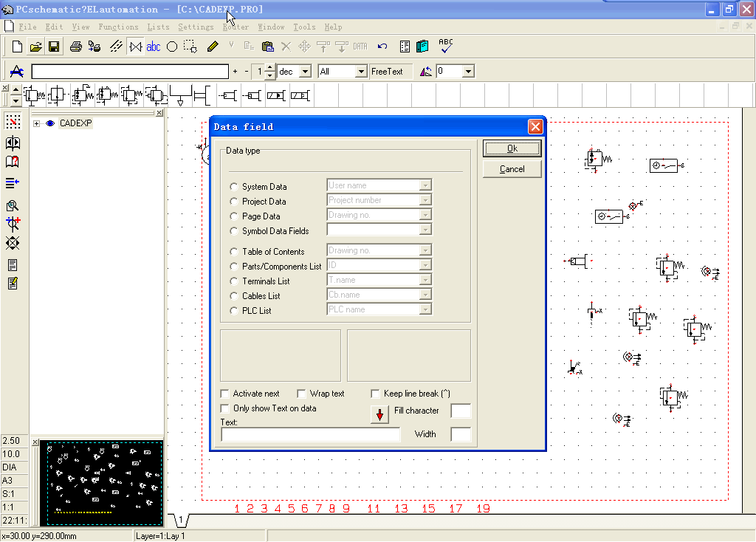Open the symbol database book icon

[x=422, y=47]
